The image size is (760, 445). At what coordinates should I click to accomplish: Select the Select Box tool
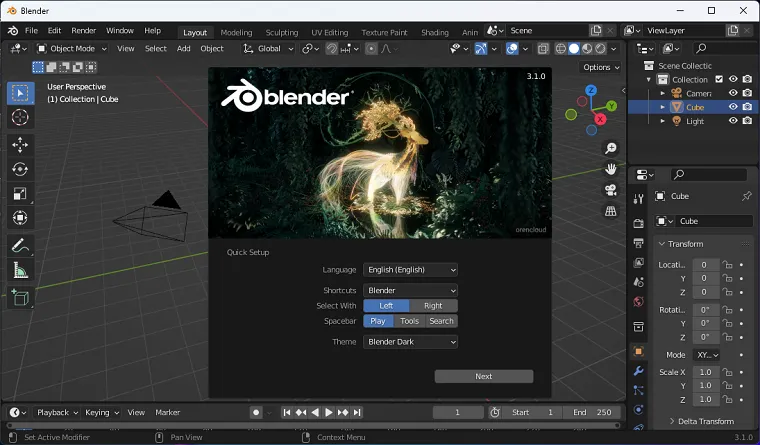pyautogui.click(x=20, y=93)
